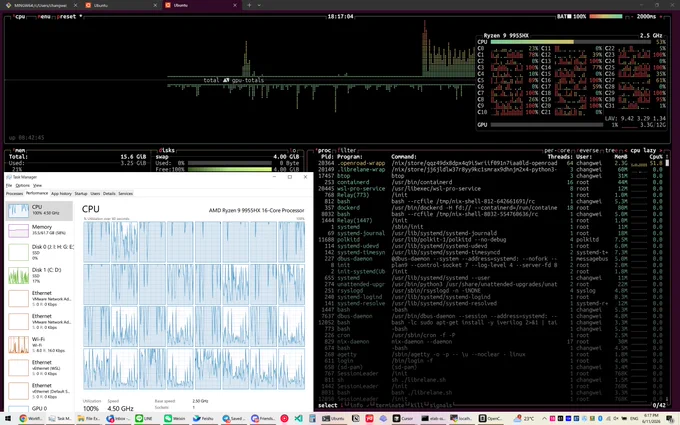This screenshot has width=680, height=425.
Task: Change btop sort column with left arrow
Action: coord(625,150)
